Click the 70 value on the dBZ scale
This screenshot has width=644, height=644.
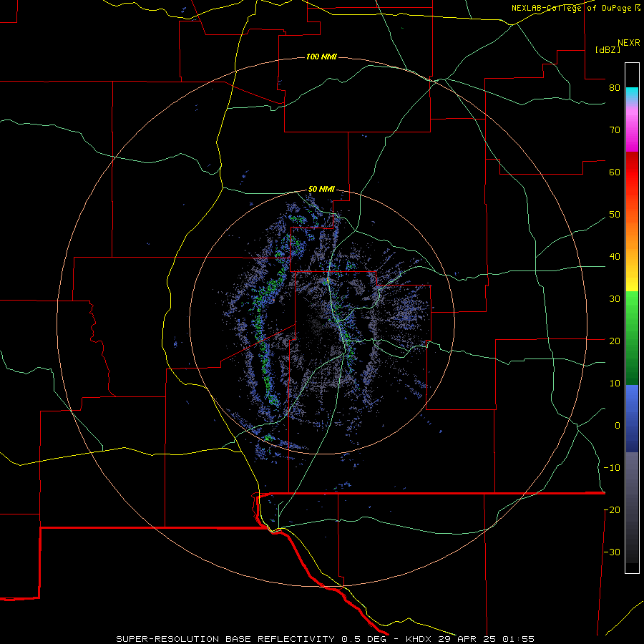point(615,130)
